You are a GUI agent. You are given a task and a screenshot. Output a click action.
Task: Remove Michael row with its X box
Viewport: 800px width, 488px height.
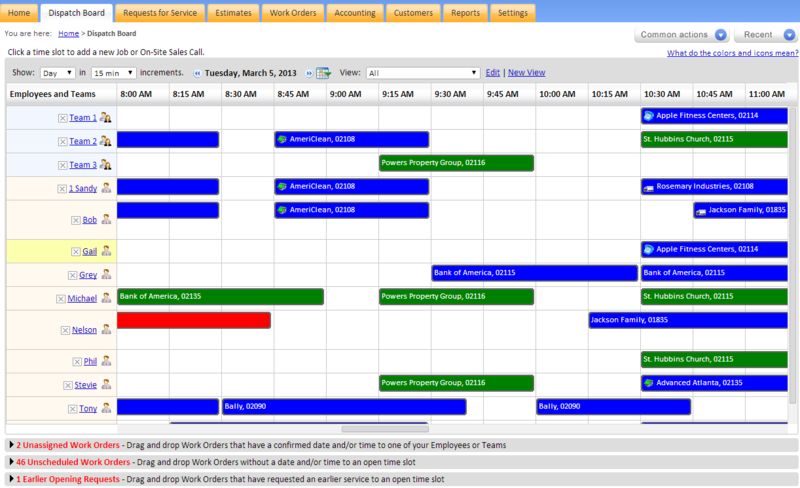(x=61, y=299)
